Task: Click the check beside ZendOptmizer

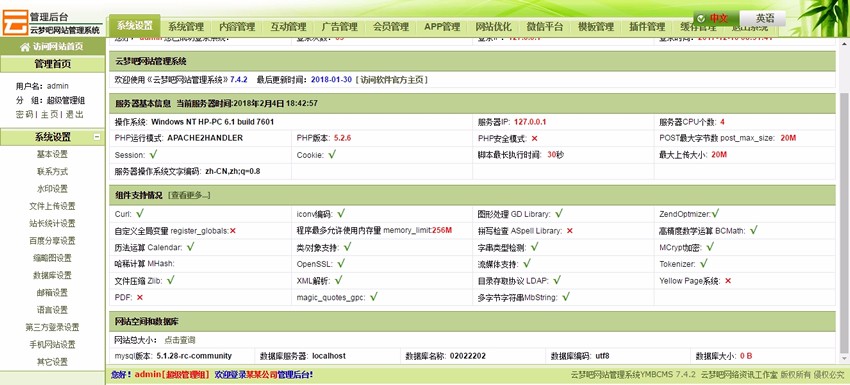Action: coord(716,214)
